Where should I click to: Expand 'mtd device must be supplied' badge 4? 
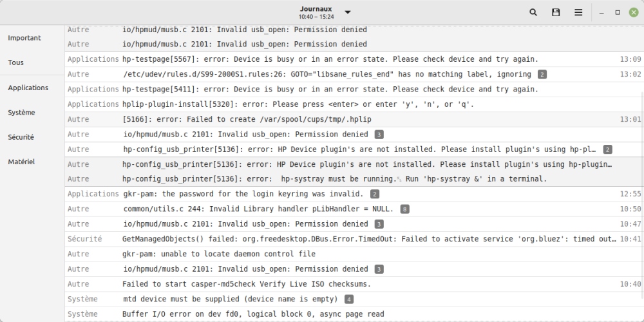(x=348, y=299)
